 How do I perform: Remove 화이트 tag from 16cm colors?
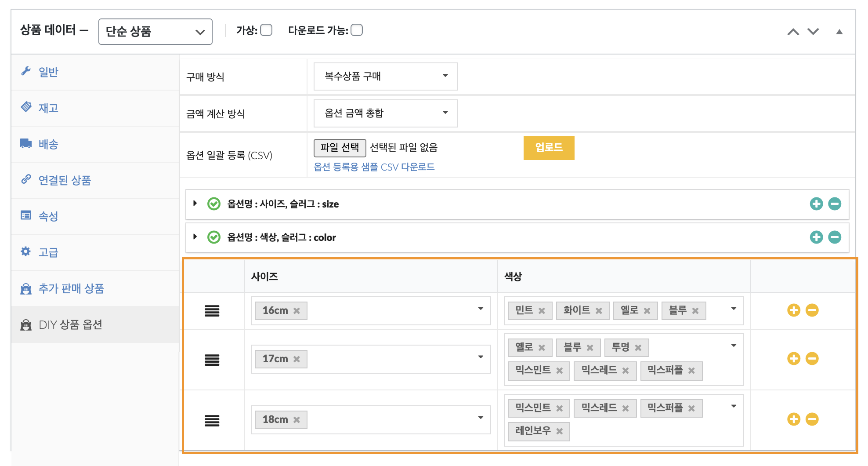point(599,311)
